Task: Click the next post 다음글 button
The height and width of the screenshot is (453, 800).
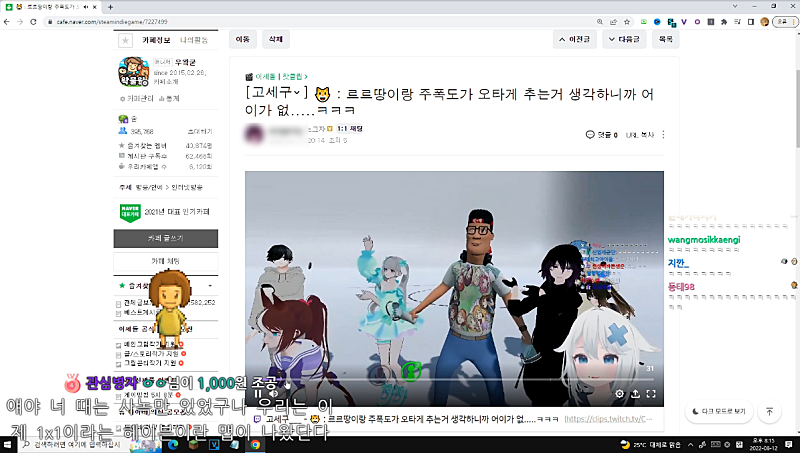Action: click(x=624, y=39)
